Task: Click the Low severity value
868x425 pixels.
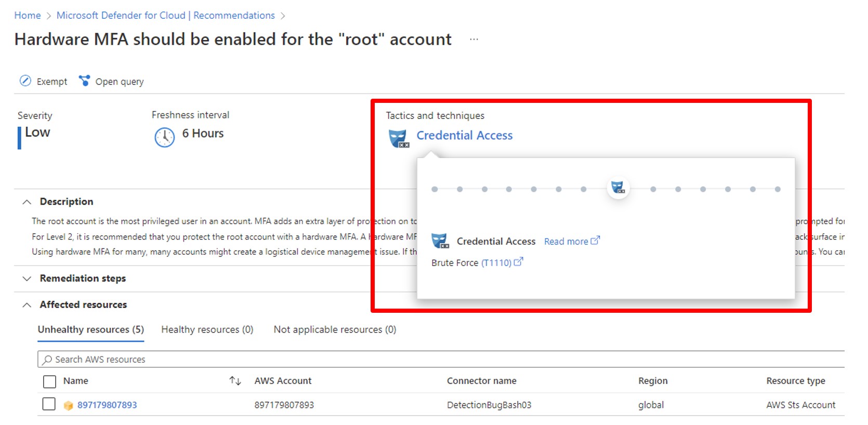Action: (x=37, y=132)
